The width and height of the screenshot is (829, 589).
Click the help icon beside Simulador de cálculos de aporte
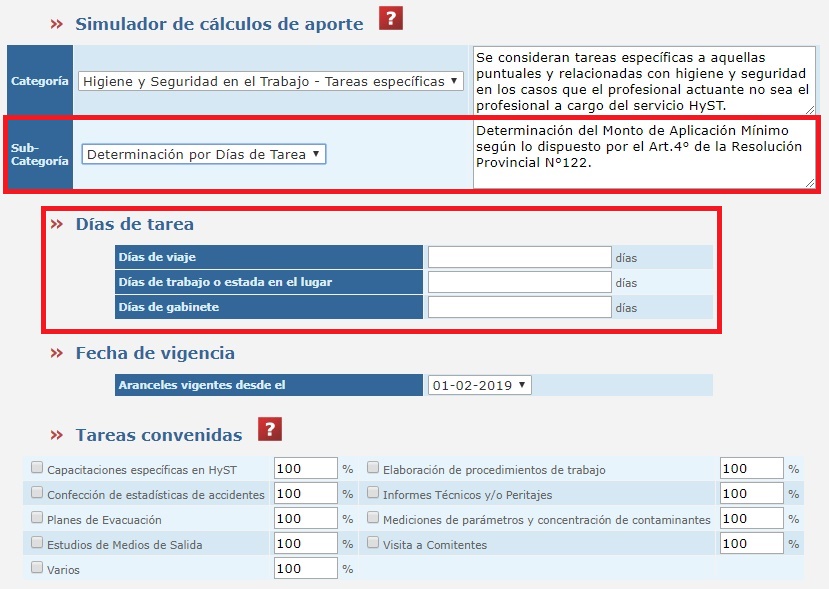tap(390, 19)
